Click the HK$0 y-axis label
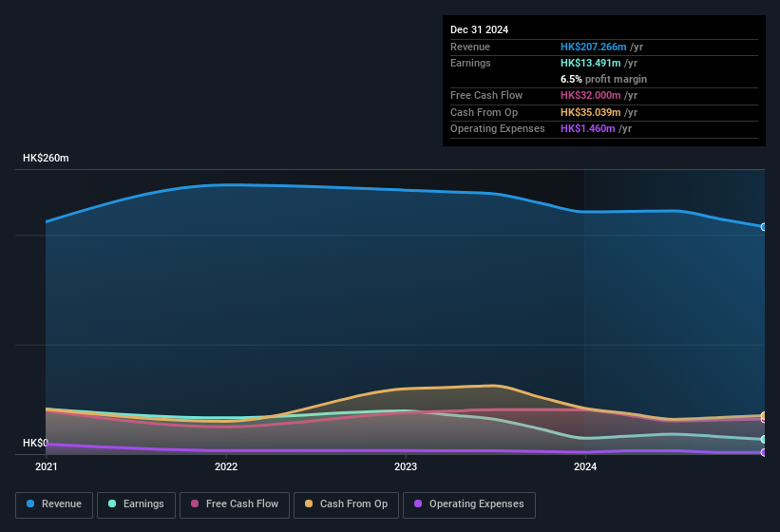The image size is (780, 532). tap(35, 443)
